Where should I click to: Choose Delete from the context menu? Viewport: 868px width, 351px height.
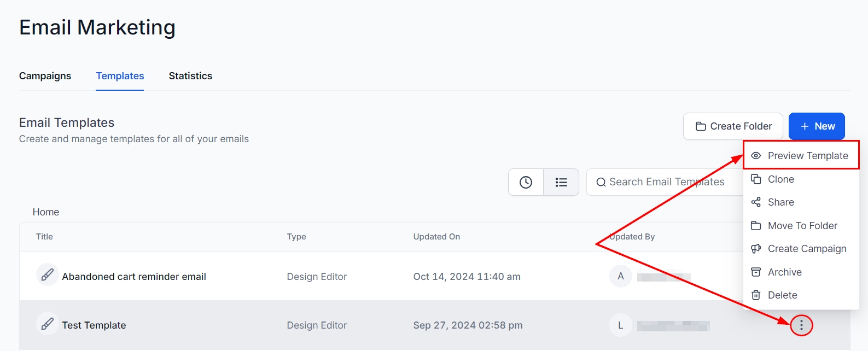click(782, 295)
